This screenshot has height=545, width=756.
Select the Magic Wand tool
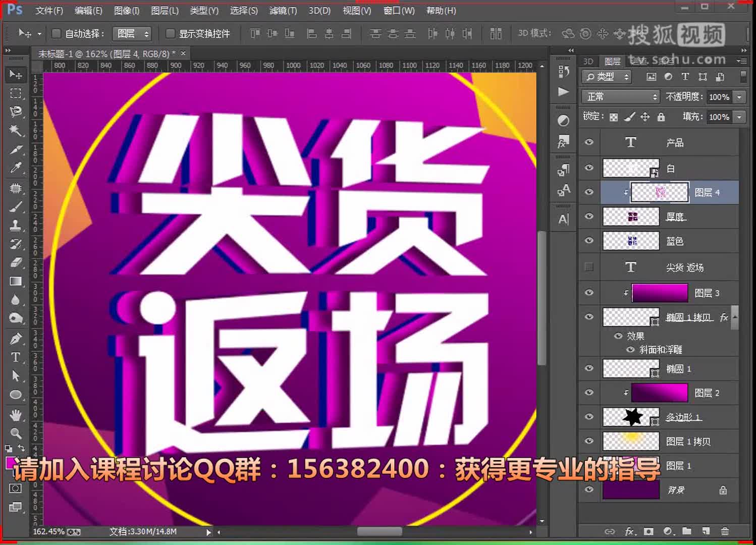[16, 130]
